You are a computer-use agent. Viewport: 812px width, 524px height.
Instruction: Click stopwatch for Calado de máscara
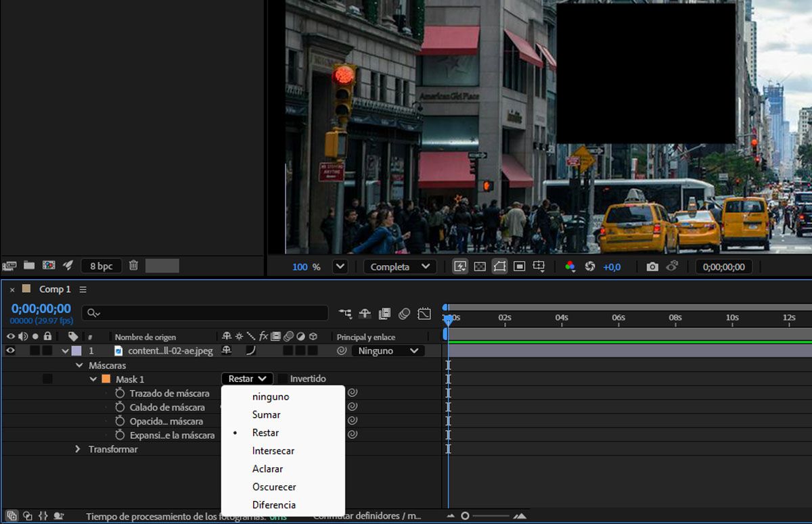[x=120, y=408]
